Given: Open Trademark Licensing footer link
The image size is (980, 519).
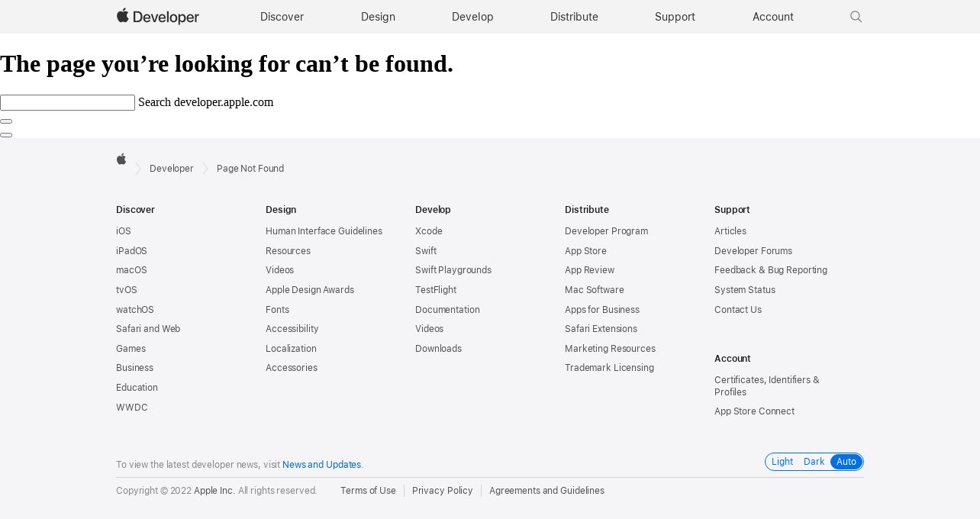Looking at the screenshot, I should tap(609, 368).
